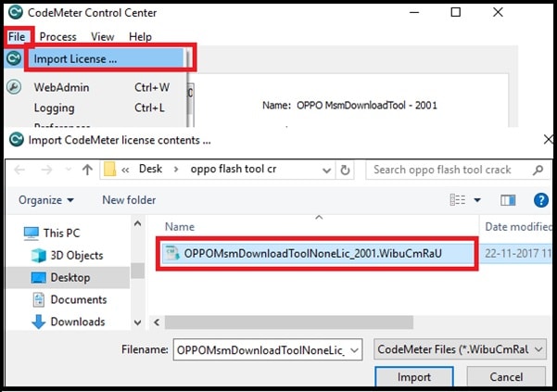
Task: Sort by Date modified column header
Action: pos(518,226)
